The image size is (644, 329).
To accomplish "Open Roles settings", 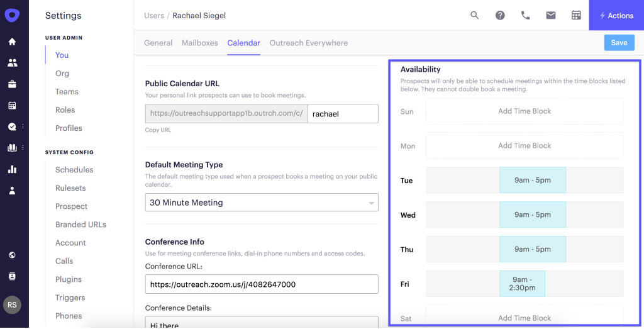I will (x=65, y=110).
